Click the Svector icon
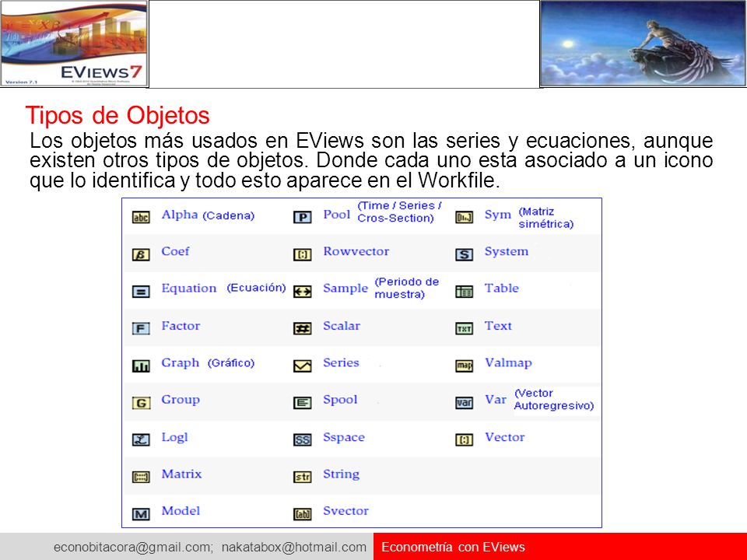Viewport: 747px width, 560px height. pos(303,514)
